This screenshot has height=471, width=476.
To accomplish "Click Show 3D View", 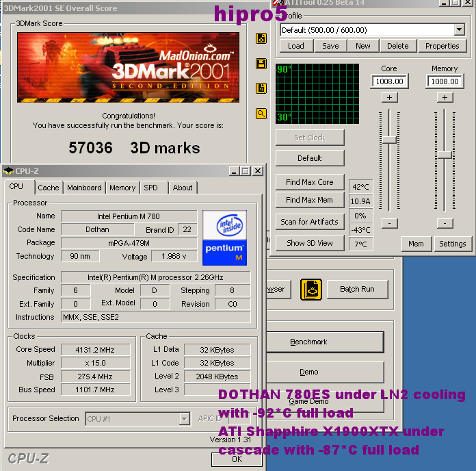I will [310, 243].
